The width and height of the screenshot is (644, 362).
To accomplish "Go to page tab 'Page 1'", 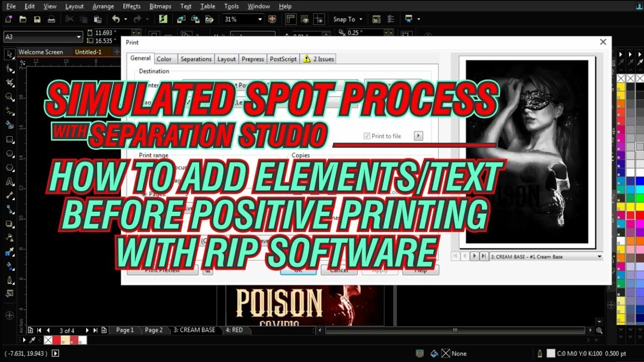I will [125, 330].
